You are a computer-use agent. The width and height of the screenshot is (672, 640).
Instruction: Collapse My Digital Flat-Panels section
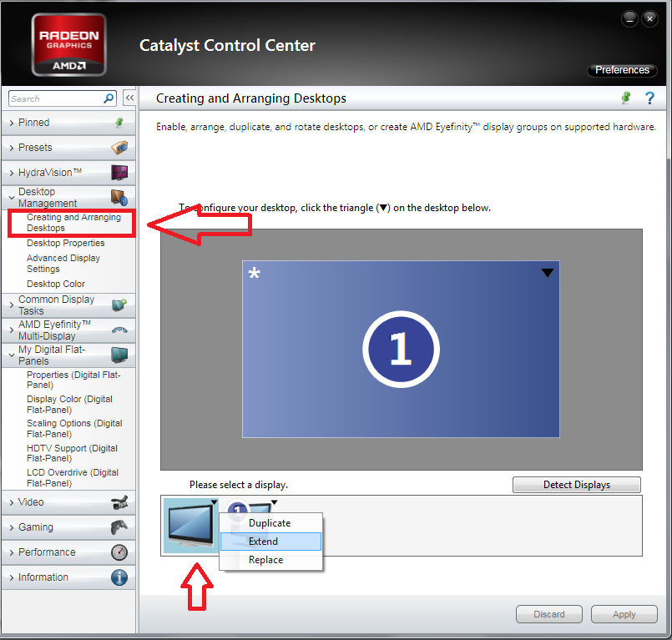point(12,355)
